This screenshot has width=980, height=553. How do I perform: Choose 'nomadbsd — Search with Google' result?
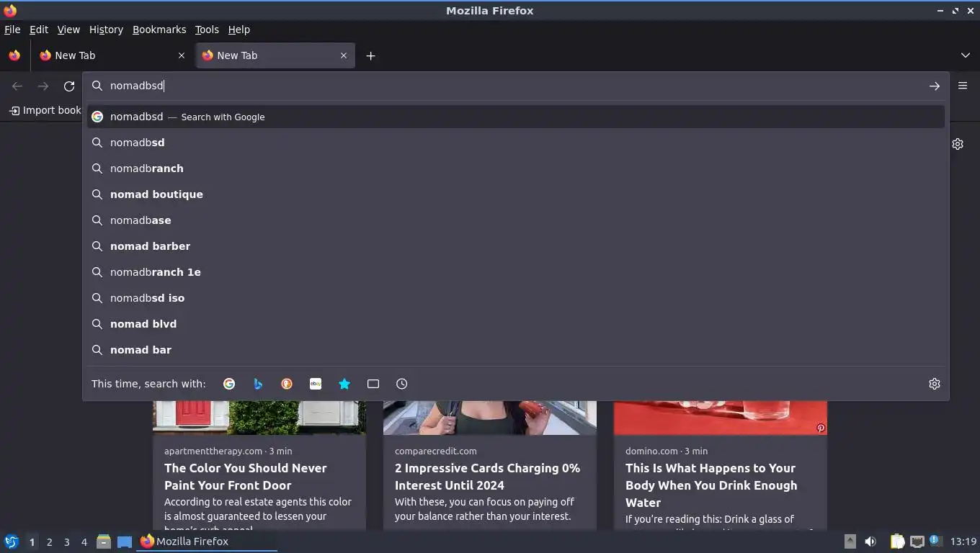coord(516,117)
